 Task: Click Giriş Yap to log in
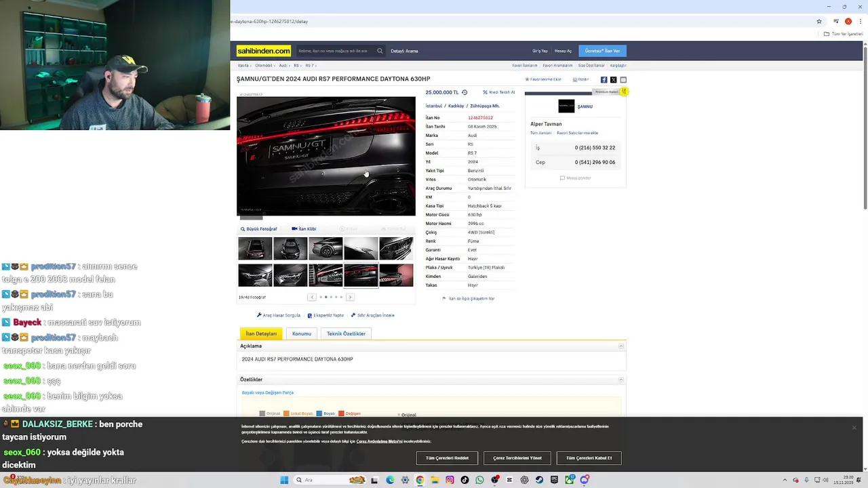point(540,51)
